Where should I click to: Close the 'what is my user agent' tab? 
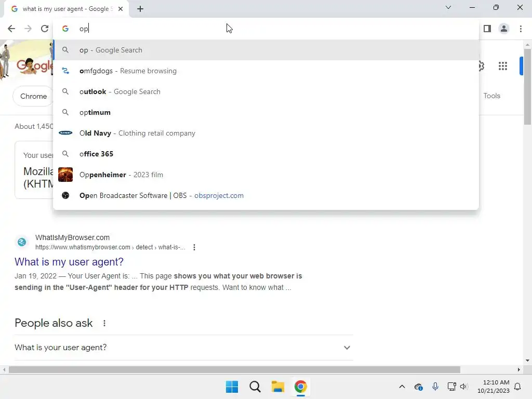pyautogui.click(x=121, y=9)
